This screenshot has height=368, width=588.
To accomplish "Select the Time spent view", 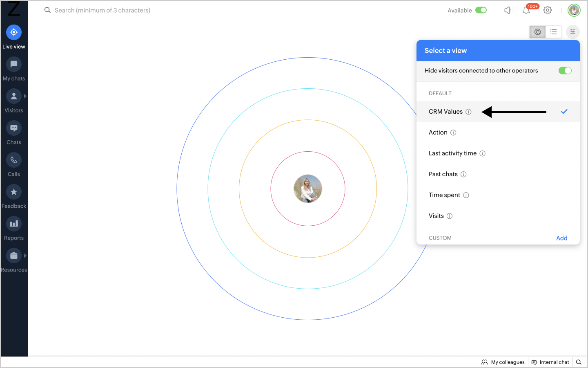I will [498, 195].
